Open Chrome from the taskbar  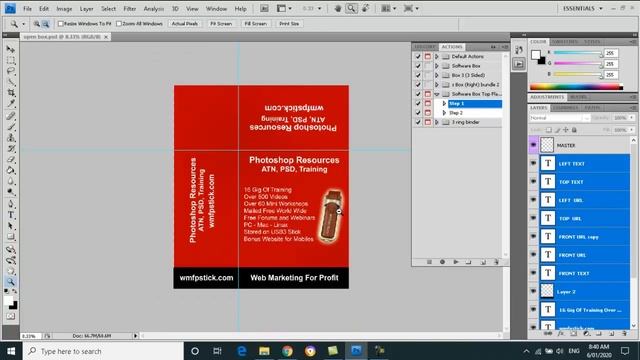[x=287, y=351]
